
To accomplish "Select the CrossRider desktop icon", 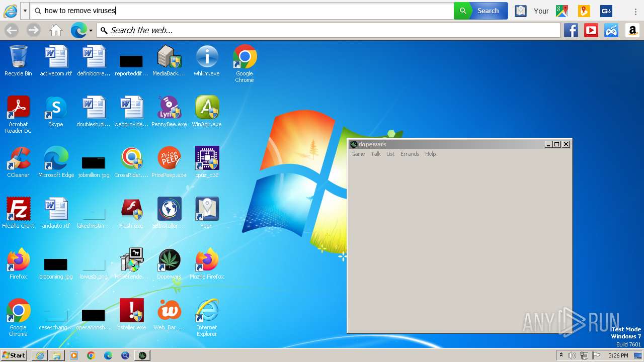I will (131, 162).
